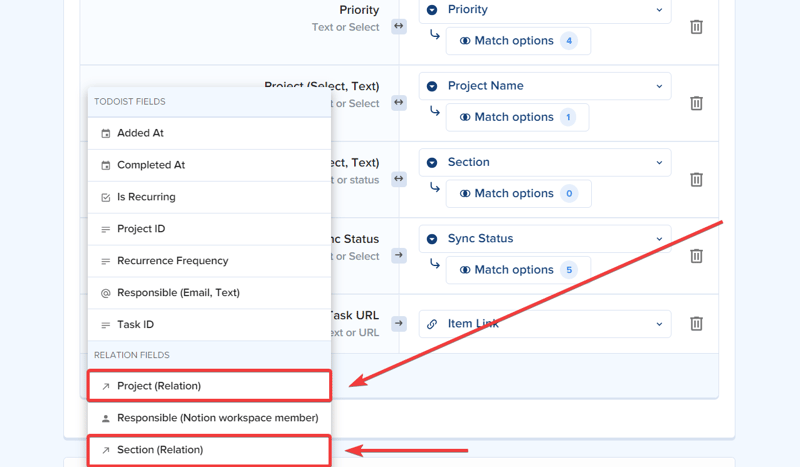This screenshot has width=800, height=467.
Task: Click sync direction arrow for Task URL row
Action: (399, 324)
